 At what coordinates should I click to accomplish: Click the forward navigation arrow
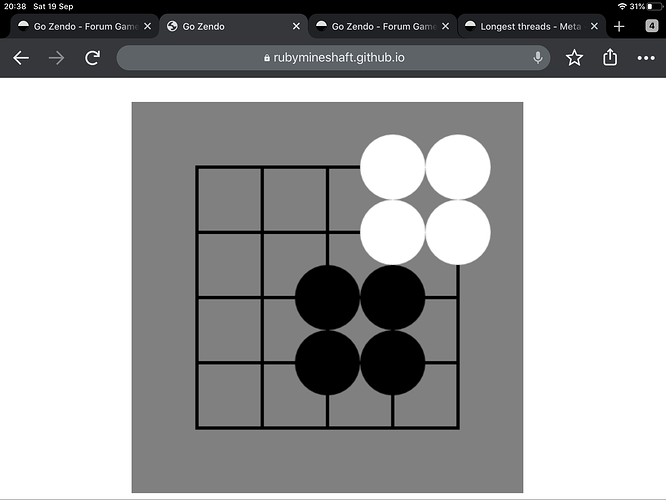56,58
